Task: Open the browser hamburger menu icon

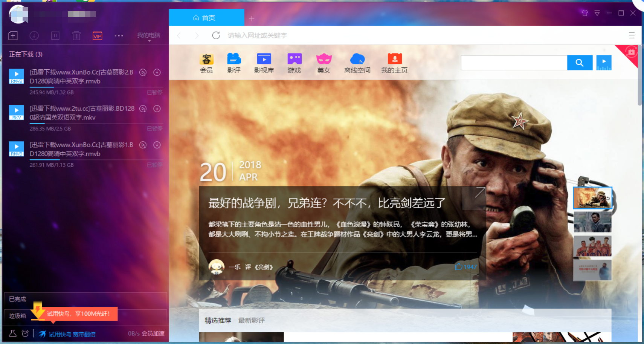Action: click(x=632, y=35)
